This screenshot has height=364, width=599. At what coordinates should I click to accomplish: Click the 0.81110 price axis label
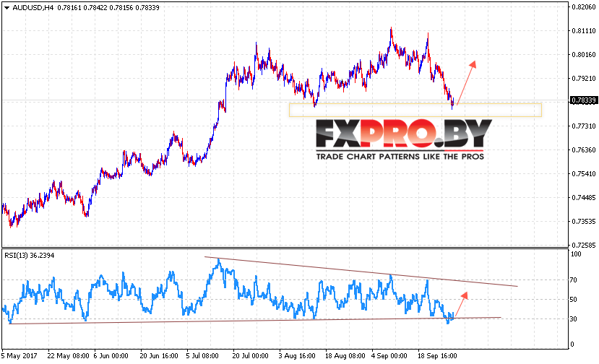pos(584,31)
